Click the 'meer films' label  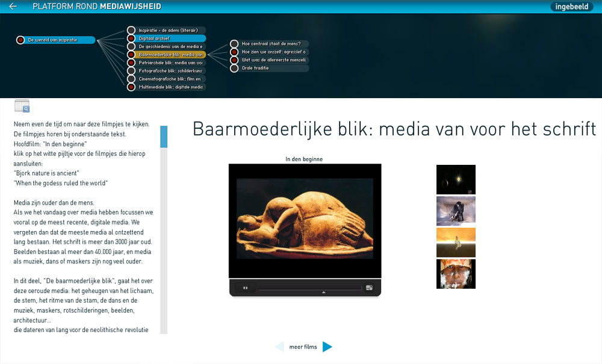coord(303,347)
